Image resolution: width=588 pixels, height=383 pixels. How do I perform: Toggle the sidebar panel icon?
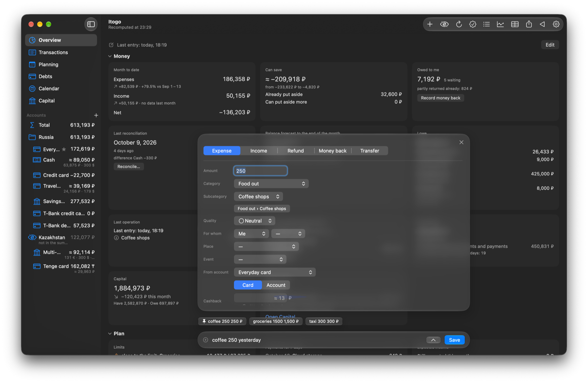(91, 24)
